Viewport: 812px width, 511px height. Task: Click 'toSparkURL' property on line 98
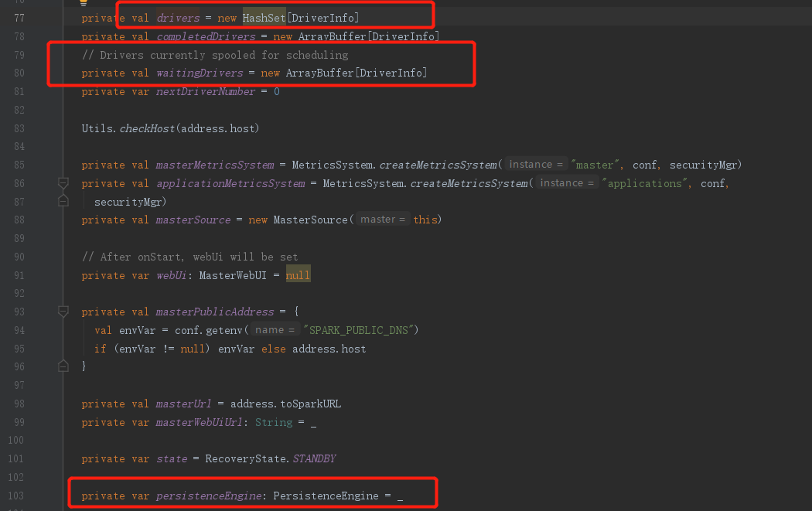311,404
